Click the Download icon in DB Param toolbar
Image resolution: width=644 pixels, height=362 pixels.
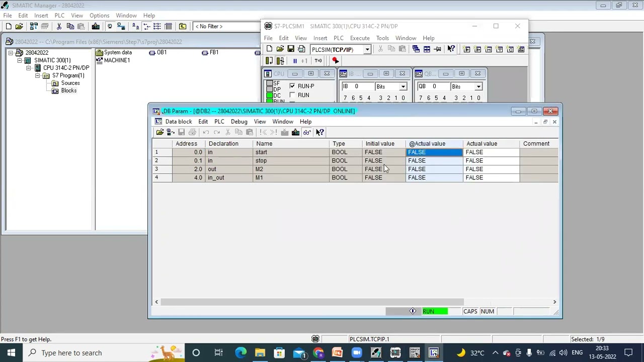[295, 132]
